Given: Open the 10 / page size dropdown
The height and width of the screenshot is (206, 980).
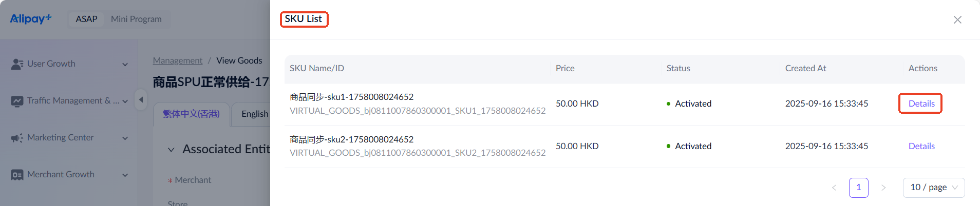Looking at the screenshot, I should point(933,188).
